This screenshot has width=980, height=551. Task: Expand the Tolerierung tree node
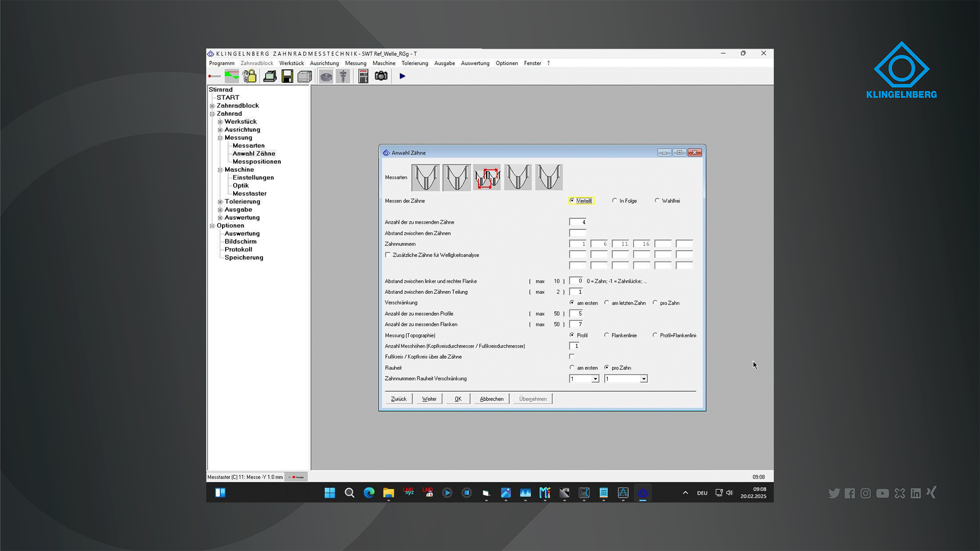pos(220,202)
